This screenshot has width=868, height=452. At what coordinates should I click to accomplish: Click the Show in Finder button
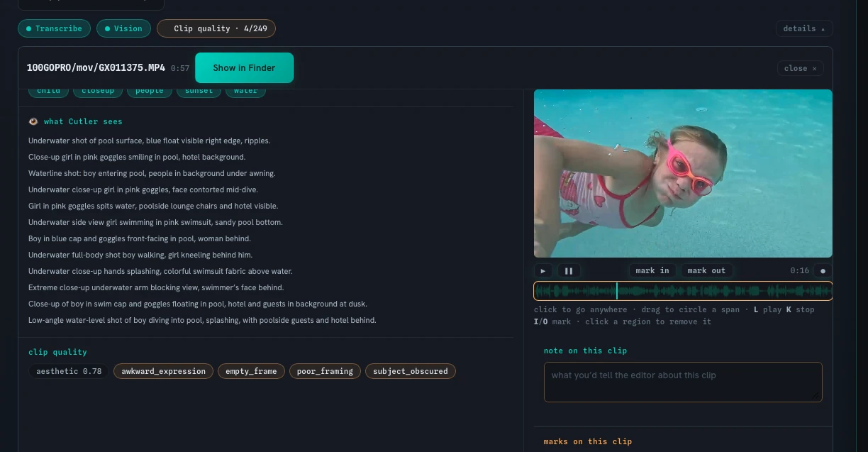pyautogui.click(x=244, y=67)
